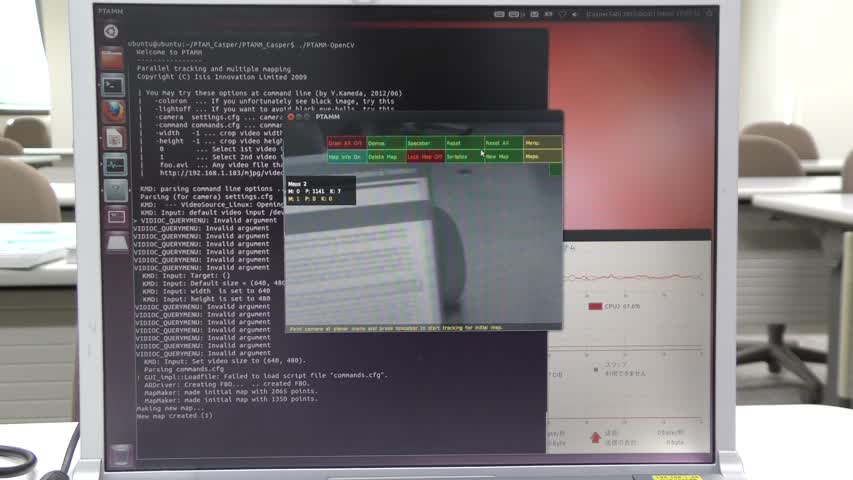853x480 pixels.
Task: Click the map info overlay showing Maps 2
Action: click(x=321, y=191)
